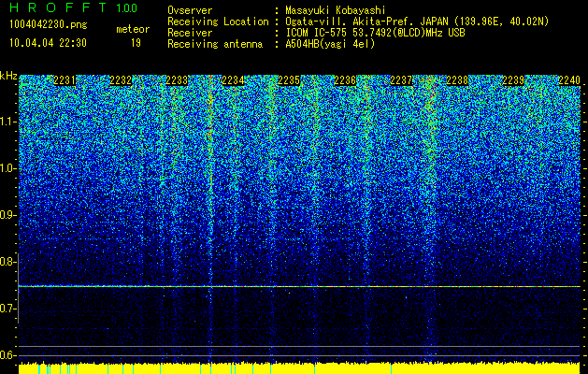Click the 2240 time marker
This screenshot has width=588, height=374.
click(x=569, y=80)
